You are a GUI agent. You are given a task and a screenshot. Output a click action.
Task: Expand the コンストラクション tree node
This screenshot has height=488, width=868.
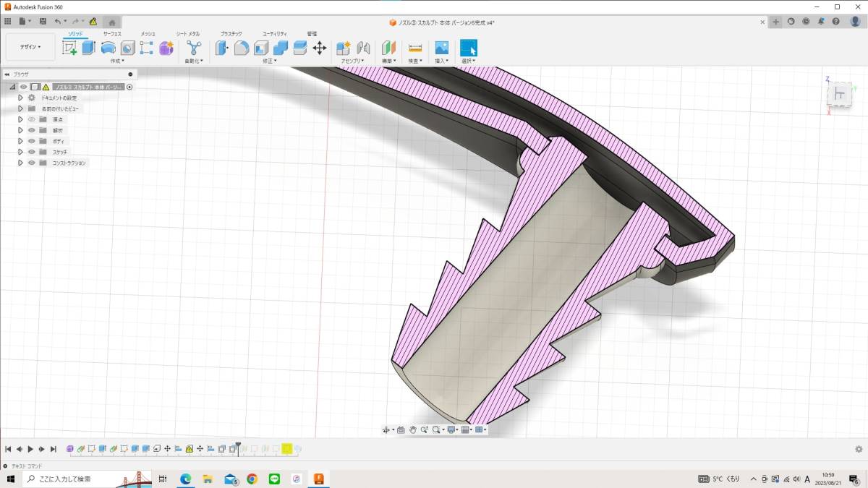coord(21,163)
